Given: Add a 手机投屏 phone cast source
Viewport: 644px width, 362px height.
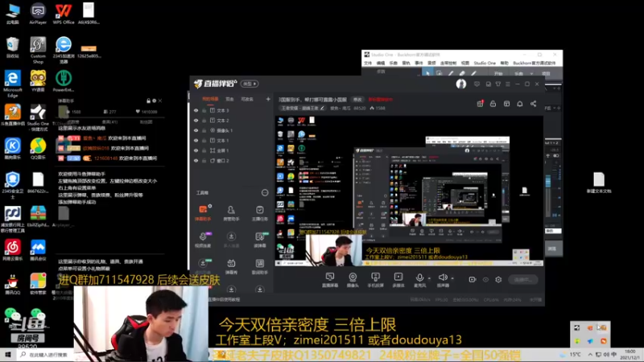Looking at the screenshot, I should click(x=375, y=280).
